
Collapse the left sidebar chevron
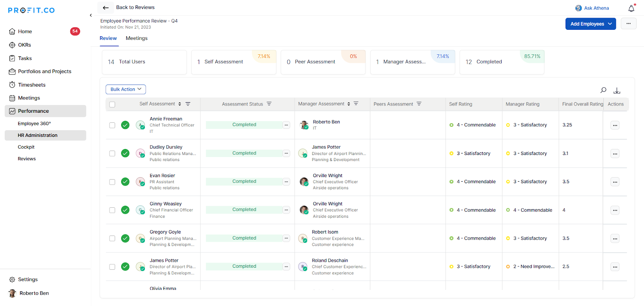coord(91,15)
